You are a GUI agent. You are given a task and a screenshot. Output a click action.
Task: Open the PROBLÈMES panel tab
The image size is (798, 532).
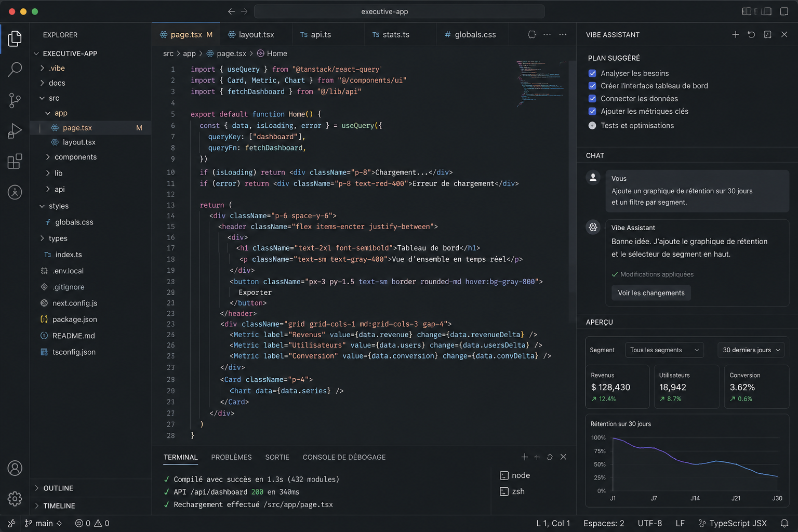click(231, 457)
